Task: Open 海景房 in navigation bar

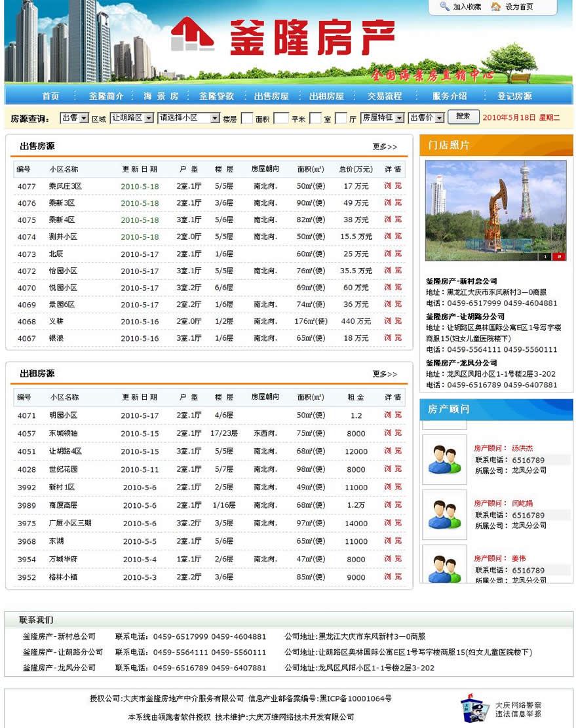Action: pos(161,96)
